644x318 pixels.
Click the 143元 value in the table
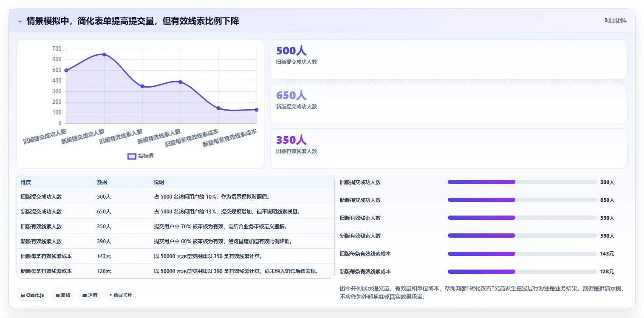104,256
